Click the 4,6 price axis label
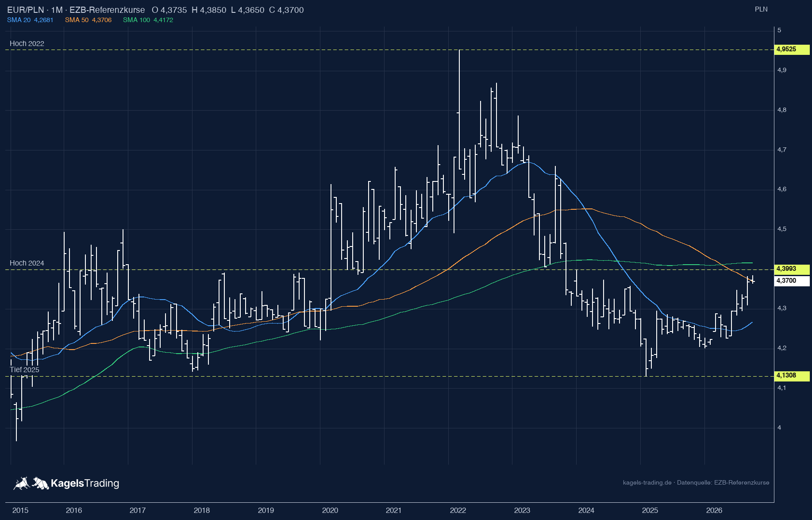This screenshot has height=520, width=812. tap(782, 189)
